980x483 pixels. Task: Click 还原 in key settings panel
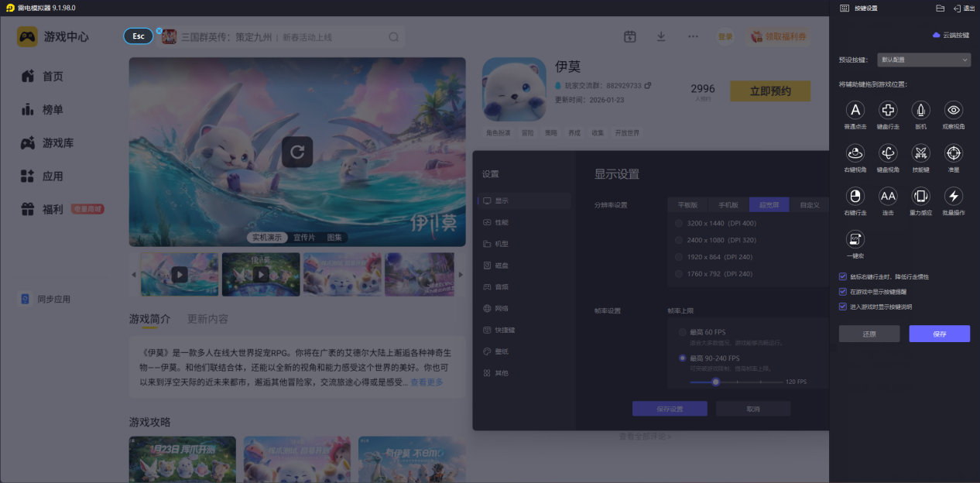click(869, 334)
